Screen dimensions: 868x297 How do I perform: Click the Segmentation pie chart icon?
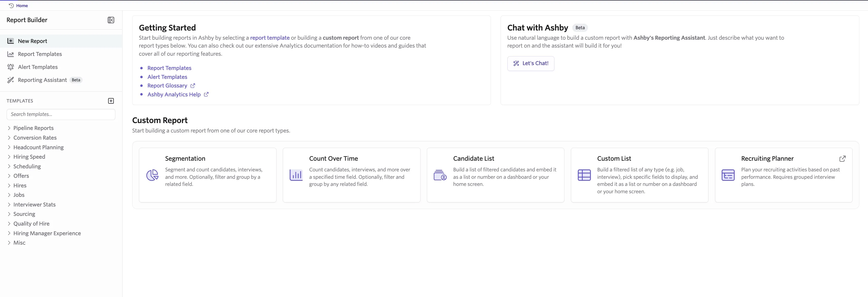152,175
